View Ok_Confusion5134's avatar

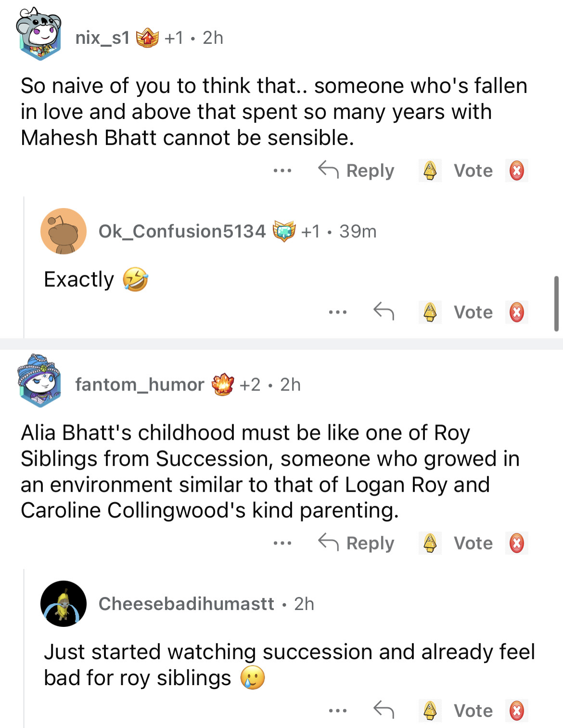[64, 231]
